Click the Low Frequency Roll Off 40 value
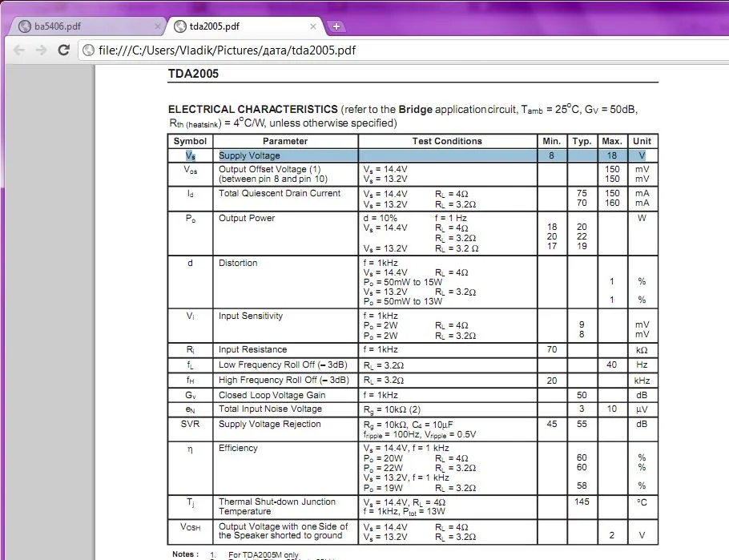 [612, 365]
